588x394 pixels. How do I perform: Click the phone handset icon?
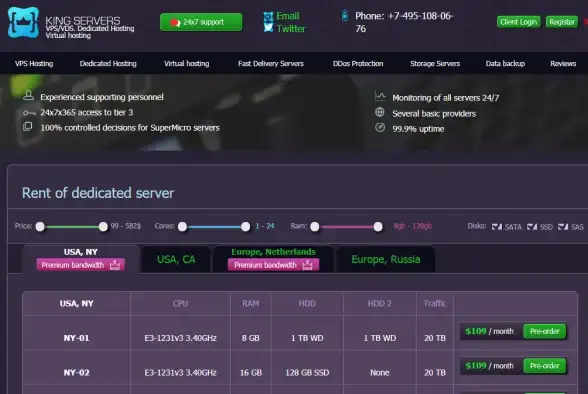(345, 16)
